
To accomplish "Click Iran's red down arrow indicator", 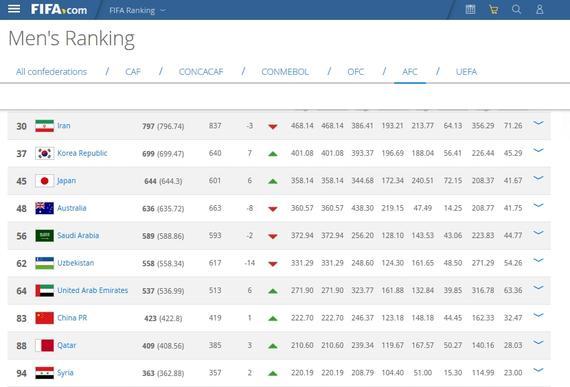I will point(273,126).
